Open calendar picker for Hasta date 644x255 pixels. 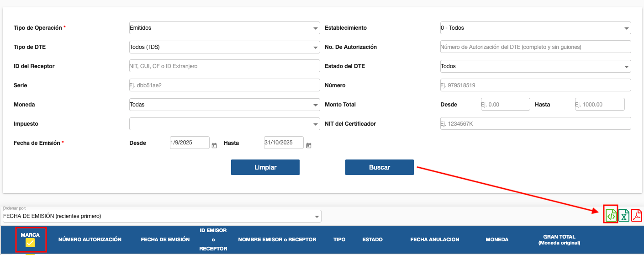pos(309,145)
